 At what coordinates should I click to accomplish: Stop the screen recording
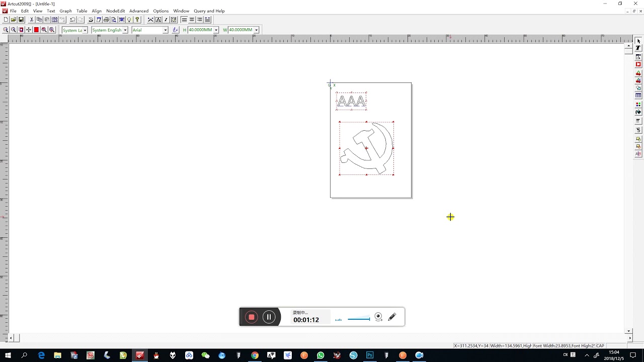pyautogui.click(x=252, y=317)
